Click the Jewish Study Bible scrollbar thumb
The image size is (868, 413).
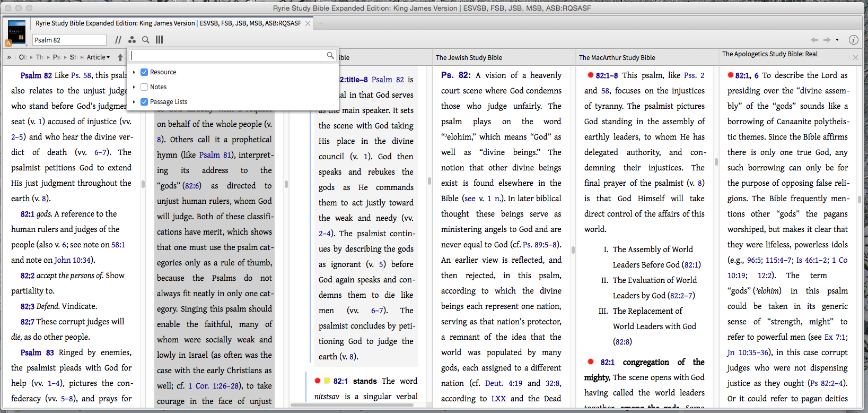point(573,249)
